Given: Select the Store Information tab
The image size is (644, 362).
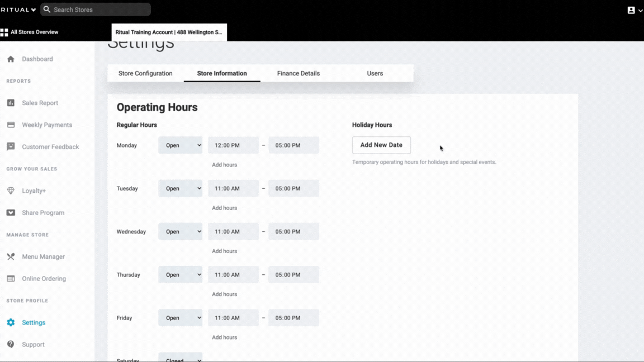Looking at the screenshot, I should (222, 74).
